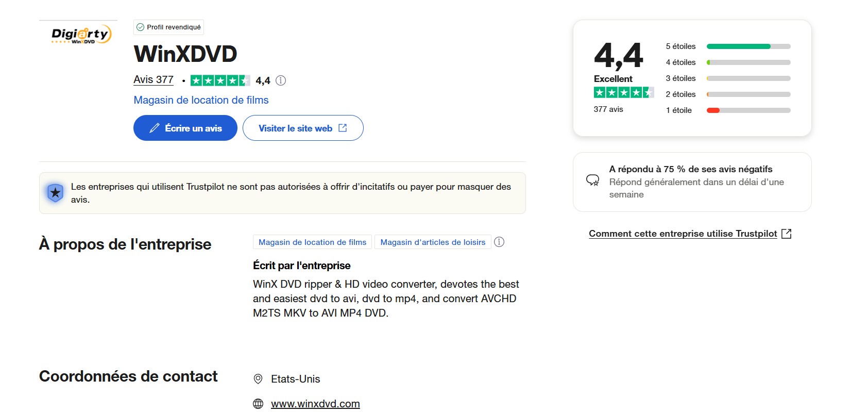
Task: Click the Écrire un avis button
Action: (x=185, y=128)
